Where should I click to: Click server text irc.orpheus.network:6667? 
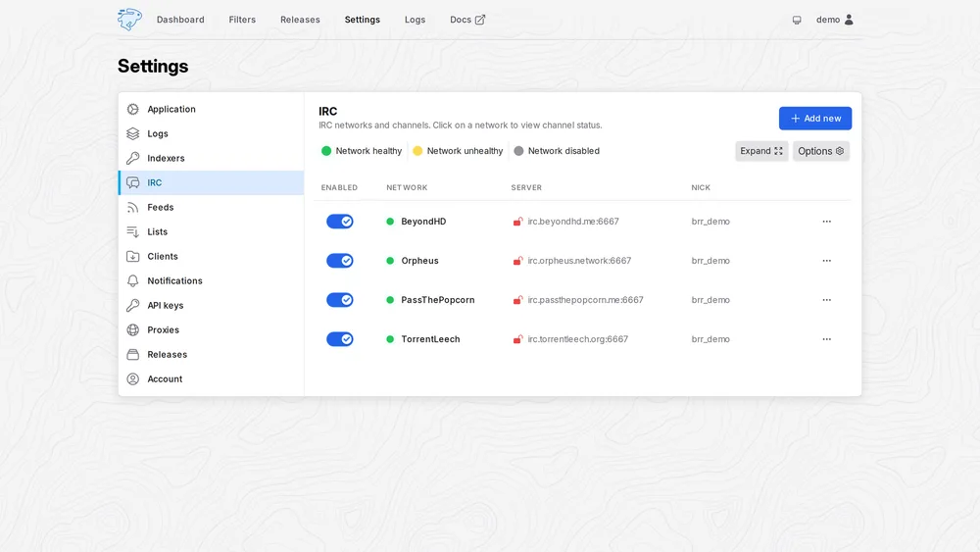(x=579, y=261)
